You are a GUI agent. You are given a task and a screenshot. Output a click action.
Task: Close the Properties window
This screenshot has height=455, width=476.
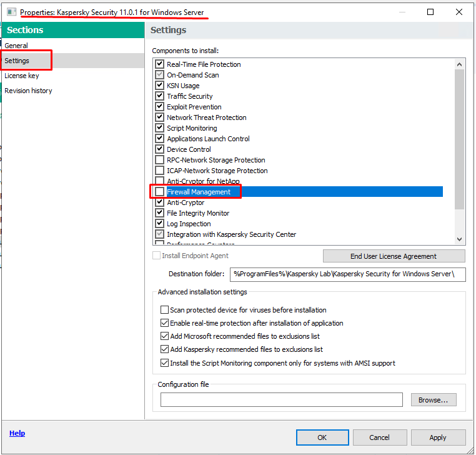[459, 12]
